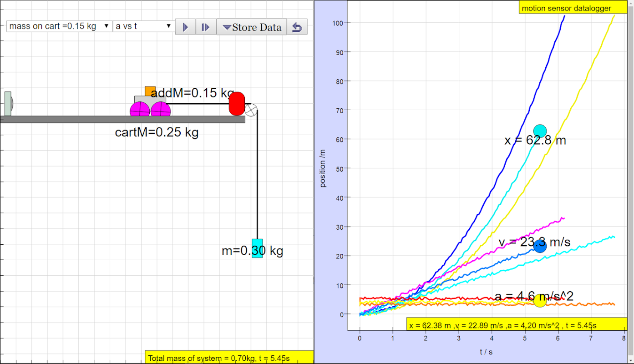
Task: Select the orange added mass block
Action: pos(150,91)
